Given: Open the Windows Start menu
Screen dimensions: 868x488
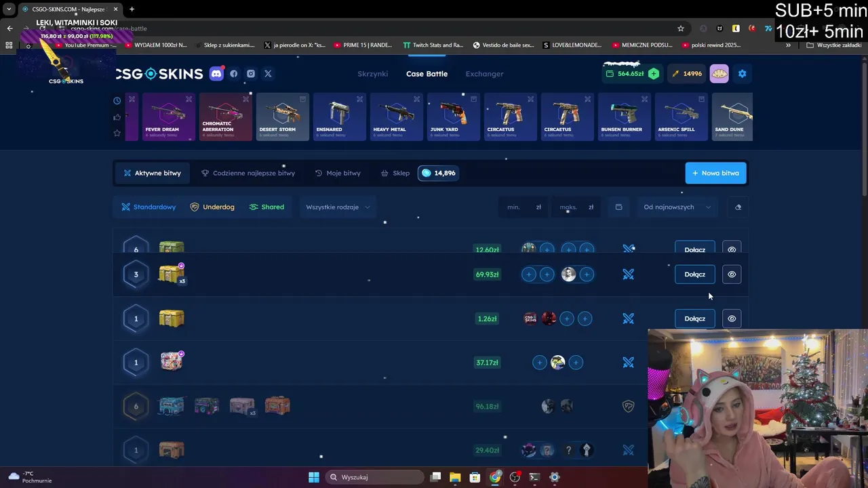Looking at the screenshot, I should [314, 477].
